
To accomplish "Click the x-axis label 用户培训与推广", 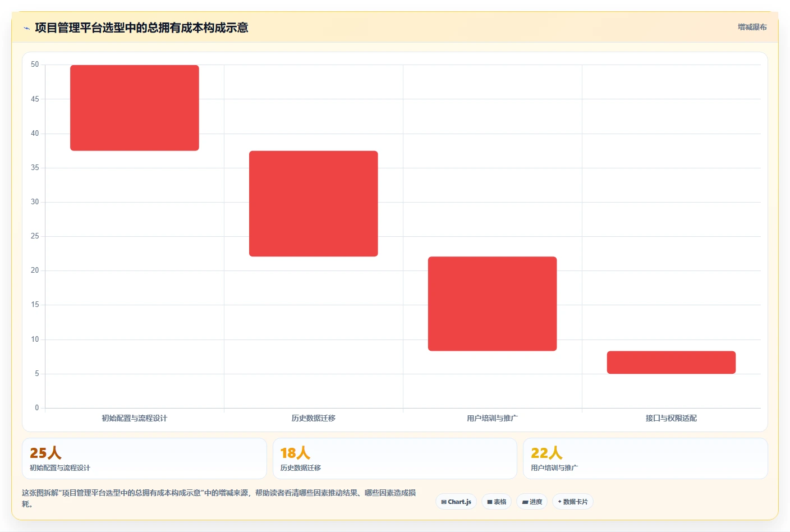I will (x=493, y=418).
